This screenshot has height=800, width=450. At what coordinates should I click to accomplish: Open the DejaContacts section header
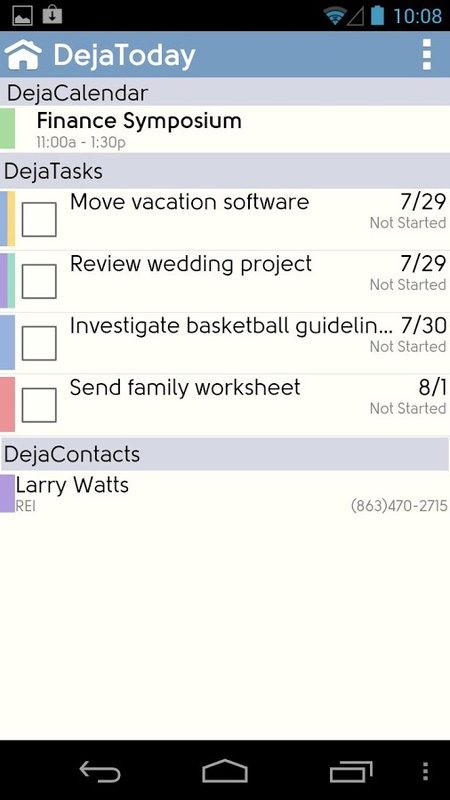pyautogui.click(x=225, y=454)
